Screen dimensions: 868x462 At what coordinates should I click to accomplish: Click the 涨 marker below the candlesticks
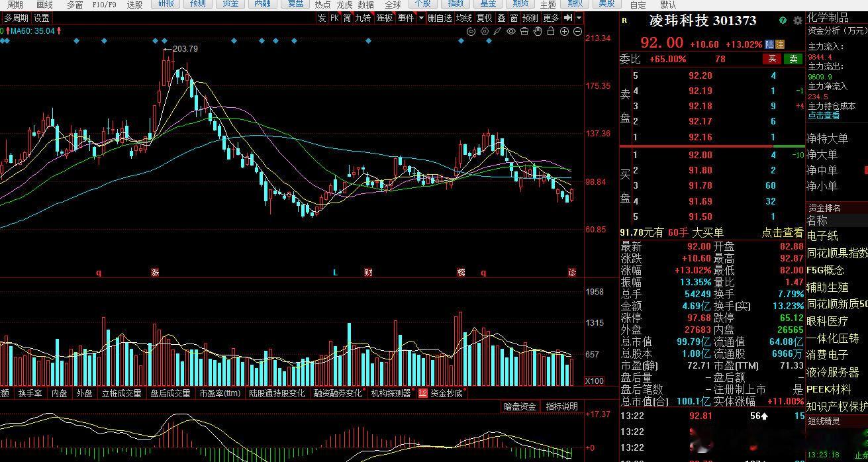coord(155,273)
